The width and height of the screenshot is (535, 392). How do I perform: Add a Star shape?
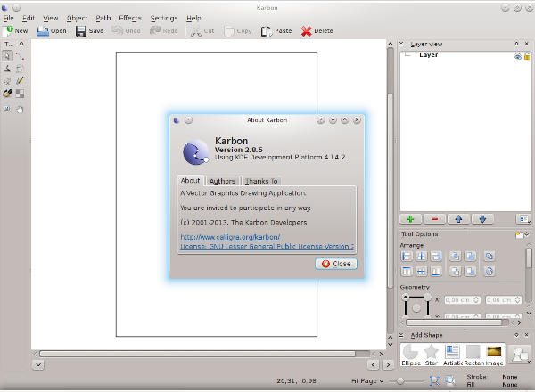(432, 355)
